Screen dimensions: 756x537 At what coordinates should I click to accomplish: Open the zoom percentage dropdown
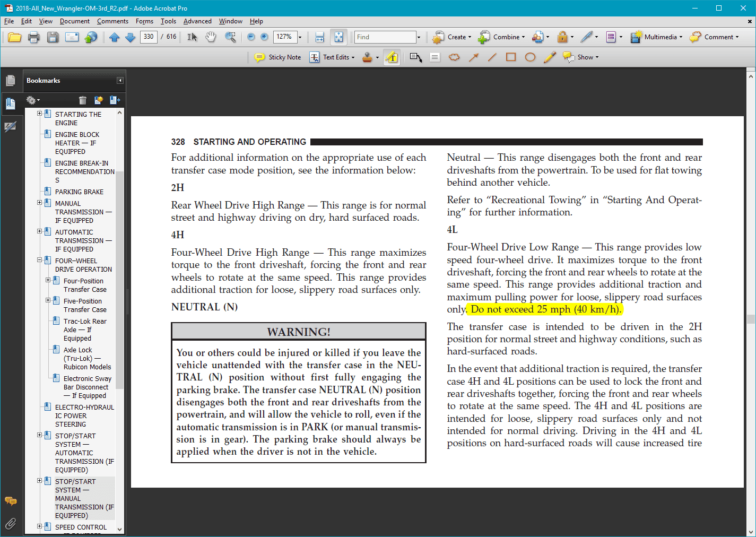coord(300,37)
